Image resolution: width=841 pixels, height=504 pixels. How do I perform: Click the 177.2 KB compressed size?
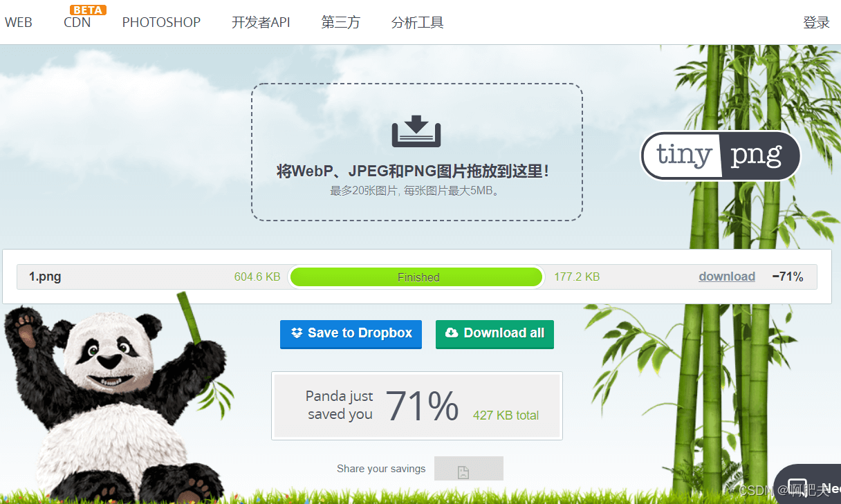577,277
